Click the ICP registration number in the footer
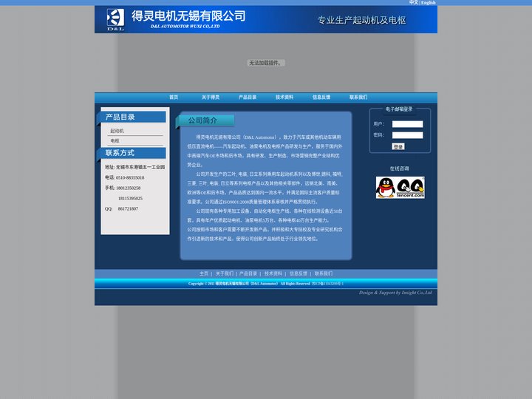The height and width of the screenshot is (399, 532). pos(328,284)
